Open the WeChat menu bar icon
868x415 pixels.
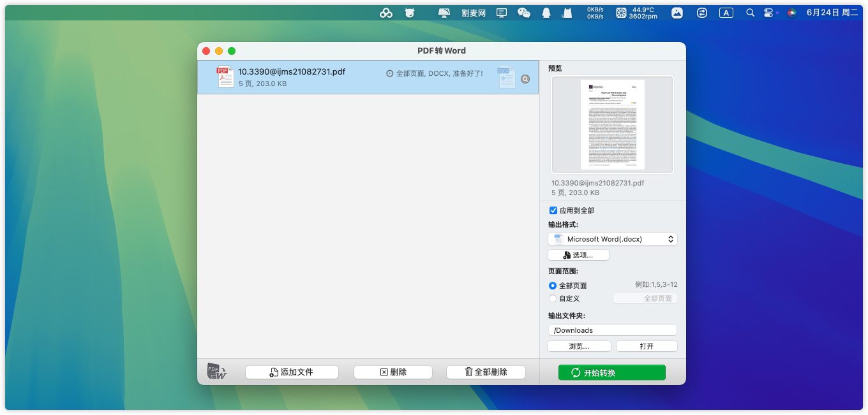pos(524,13)
